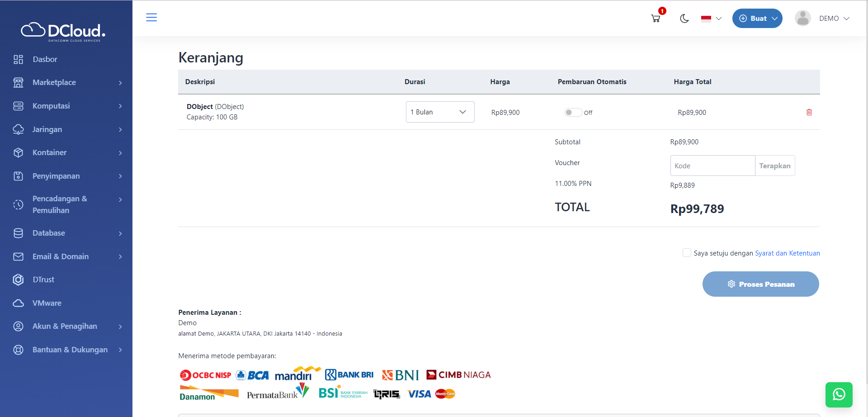The height and width of the screenshot is (417, 868).
Task: Click the voucher Kode input field
Action: tap(712, 166)
